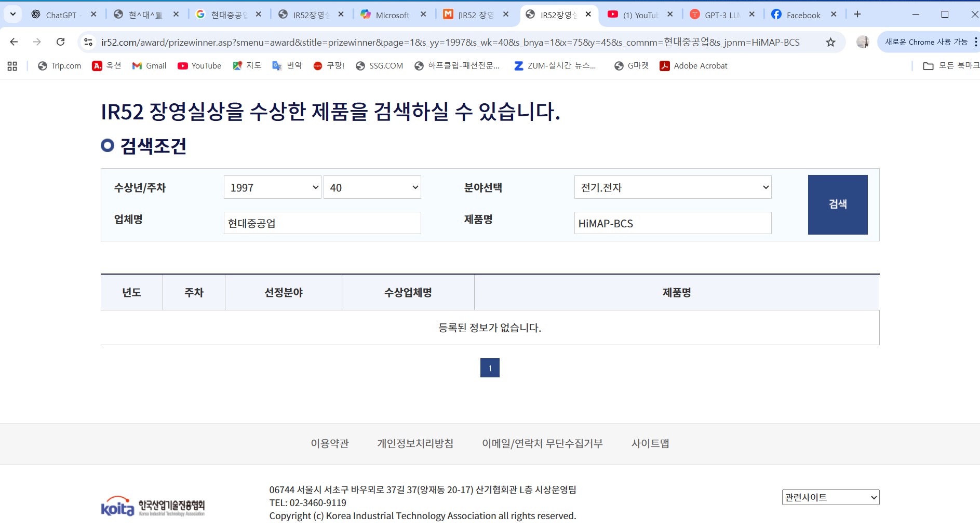This screenshot has width=980, height=531.
Task: Click the 업체명 input field
Action: [x=323, y=223]
